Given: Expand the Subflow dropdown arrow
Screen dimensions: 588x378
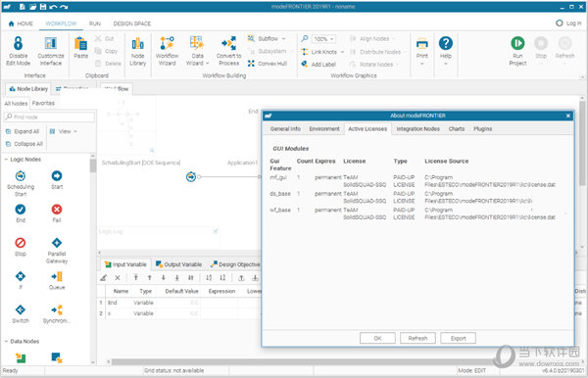Looking at the screenshot, I should pyautogui.click(x=283, y=38).
